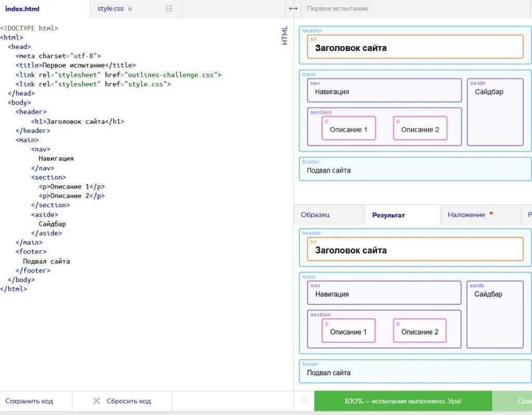This screenshot has height=415, width=532.
Task: Click the <p>Описание 2</p> code line
Action: coord(72,196)
